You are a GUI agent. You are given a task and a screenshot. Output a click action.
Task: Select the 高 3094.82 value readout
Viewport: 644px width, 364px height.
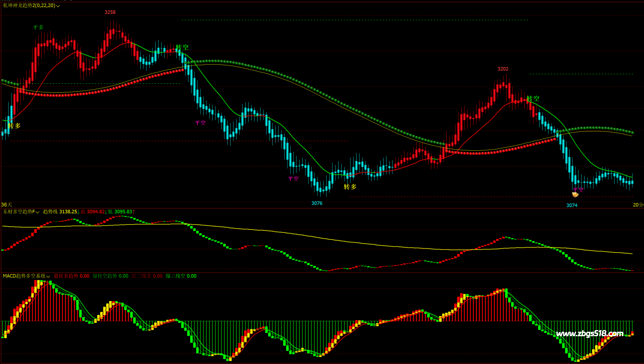coord(93,212)
